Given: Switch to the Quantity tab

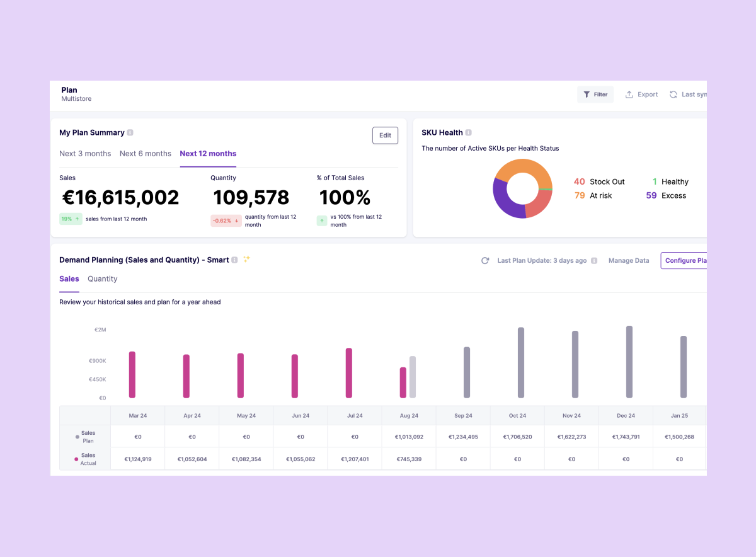Looking at the screenshot, I should (102, 278).
